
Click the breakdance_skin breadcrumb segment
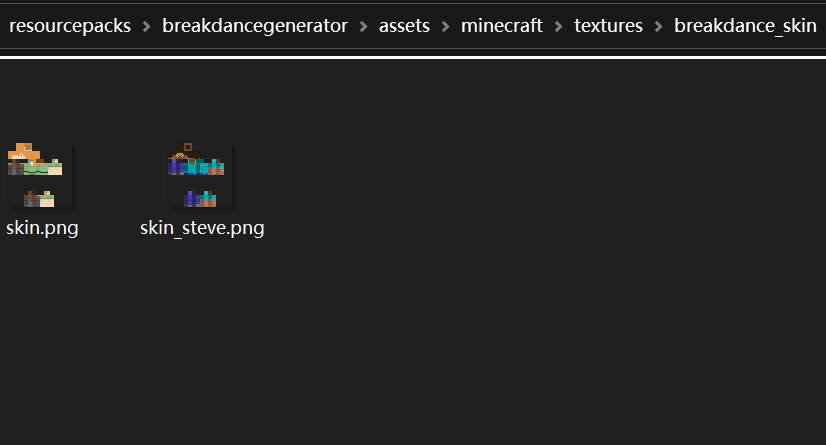click(x=745, y=26)
